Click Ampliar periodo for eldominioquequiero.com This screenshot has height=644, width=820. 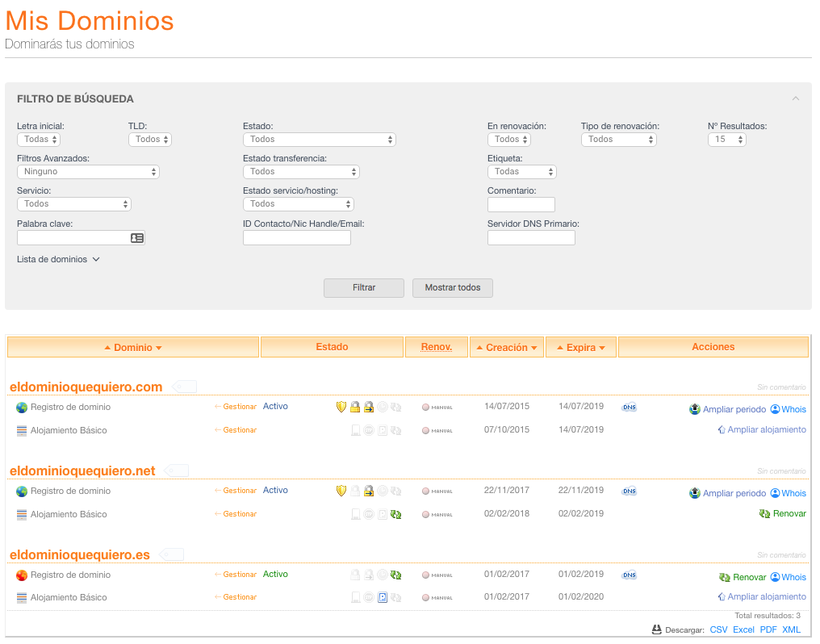[728, 409]
